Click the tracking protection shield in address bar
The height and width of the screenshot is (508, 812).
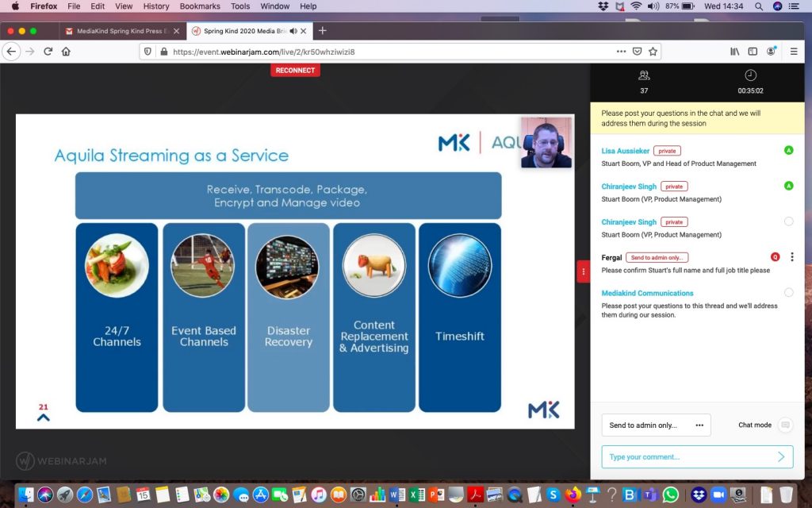(x=148, y=51)
